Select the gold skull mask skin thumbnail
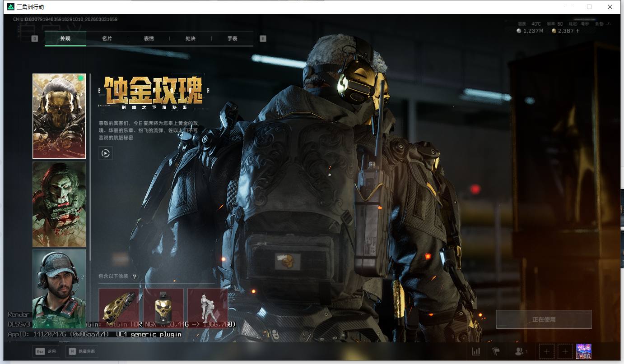This screenshot has width=624, height=364. (59, 116)
